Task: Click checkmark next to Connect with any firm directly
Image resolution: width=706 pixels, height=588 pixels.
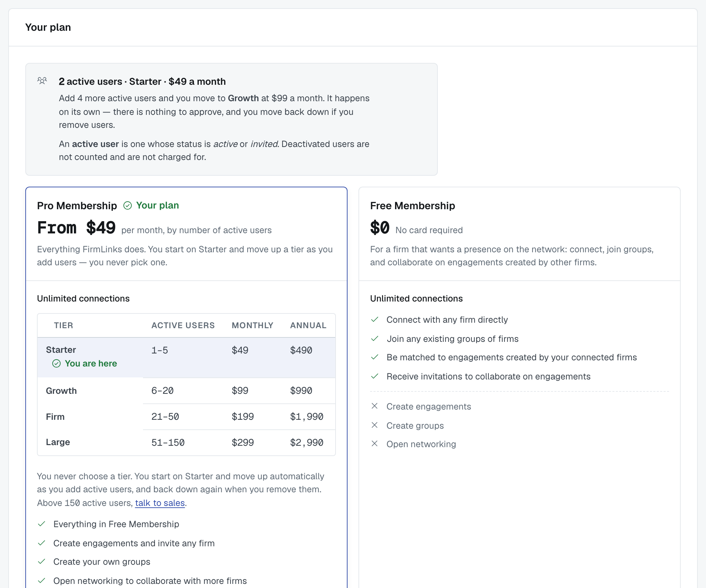Action: (375, 319)
